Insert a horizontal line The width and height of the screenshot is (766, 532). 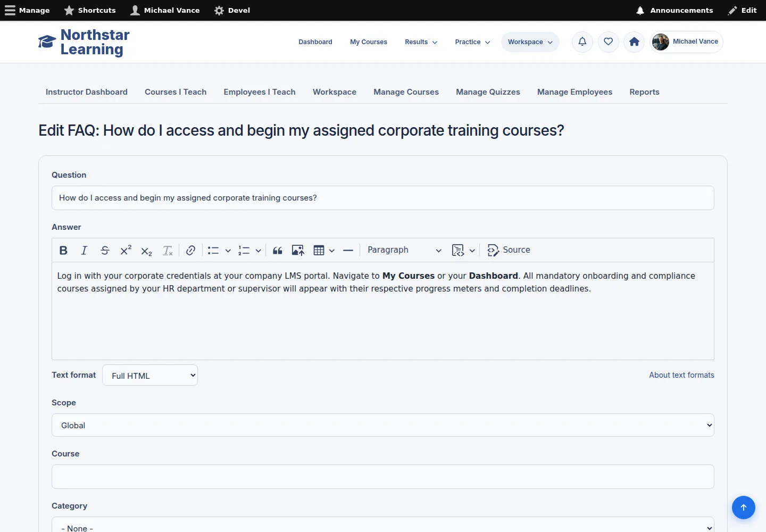pos(348,250)
